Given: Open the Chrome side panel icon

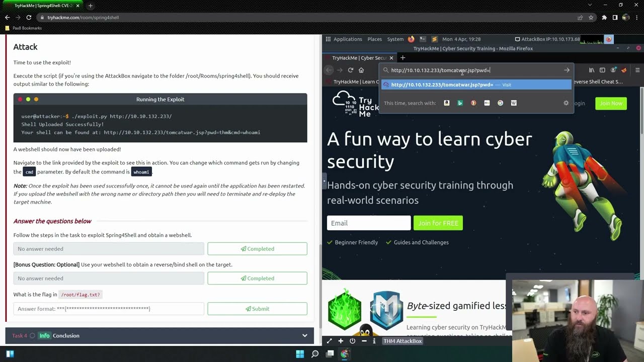Looking at the screenshot, I should tap(615, 17).
